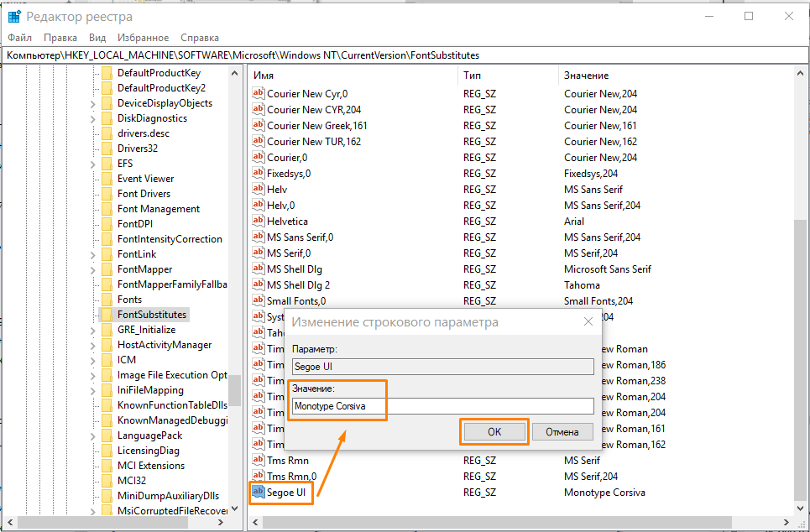Click the string icon of Helv,0

[259, 205]
